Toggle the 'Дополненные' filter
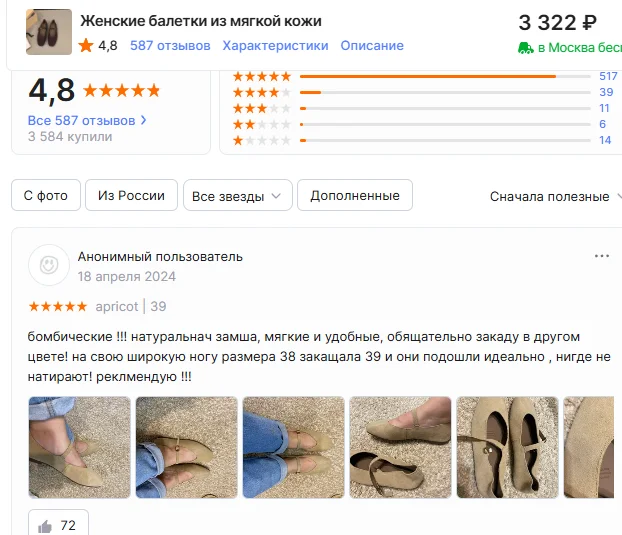622x535 pixels. pyautogui.click(x=355, y=195)
